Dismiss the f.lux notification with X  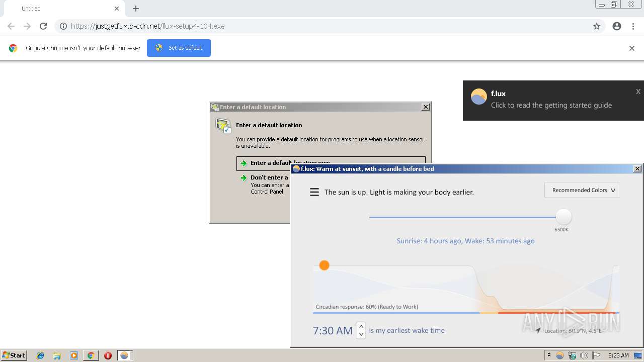click(638, 92)
